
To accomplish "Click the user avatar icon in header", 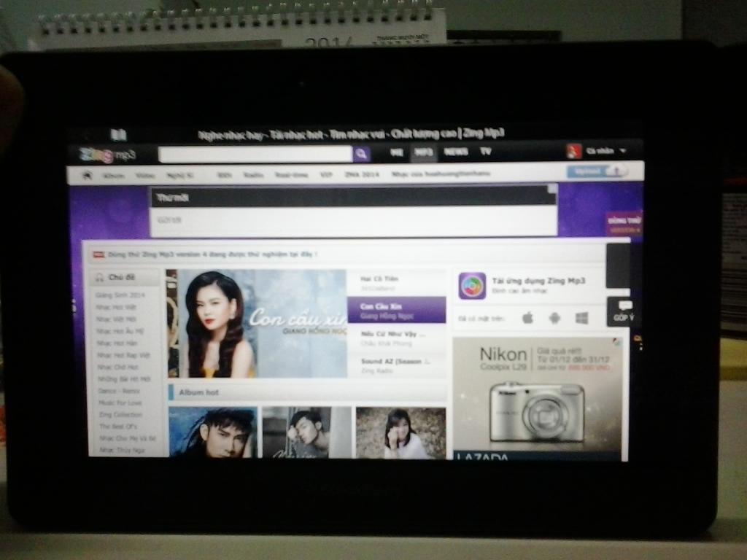I will click(573, 151).
